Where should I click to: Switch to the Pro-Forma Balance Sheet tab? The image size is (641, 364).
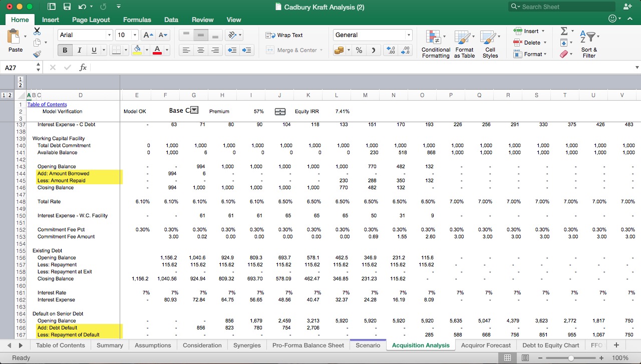(x=308, y=345)
